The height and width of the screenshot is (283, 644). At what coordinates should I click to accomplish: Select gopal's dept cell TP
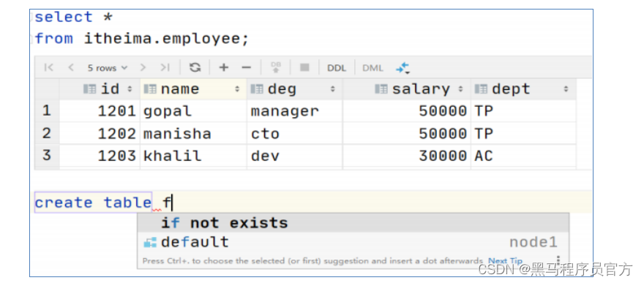coord(523,110)
